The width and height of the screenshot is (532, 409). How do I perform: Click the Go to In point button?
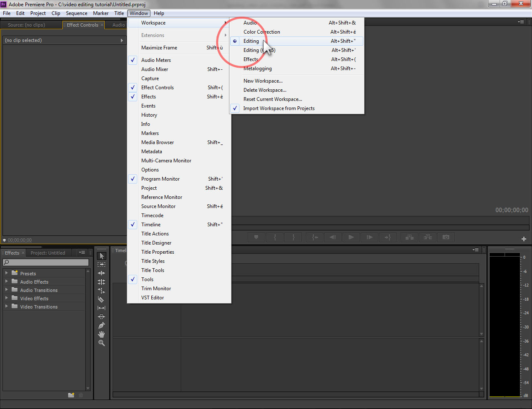pyautogui.click(x=315, y=237)
